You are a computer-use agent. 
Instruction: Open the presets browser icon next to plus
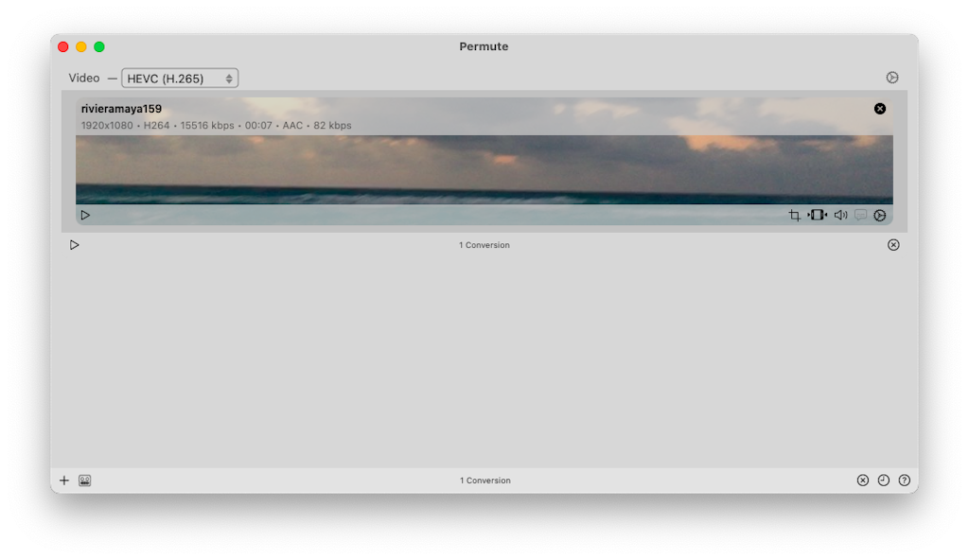click(x=84, y=480)
